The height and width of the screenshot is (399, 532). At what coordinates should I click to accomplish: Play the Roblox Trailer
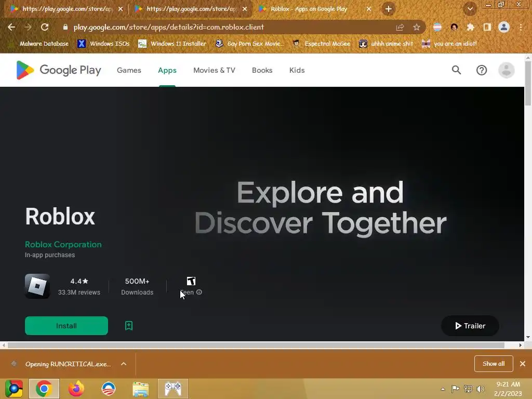tap(470, 326)
